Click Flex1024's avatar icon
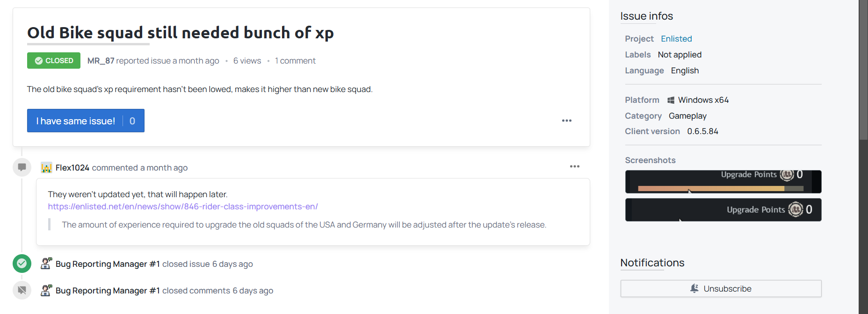Viewport: 868px width, 314px height. coord(46,167)
